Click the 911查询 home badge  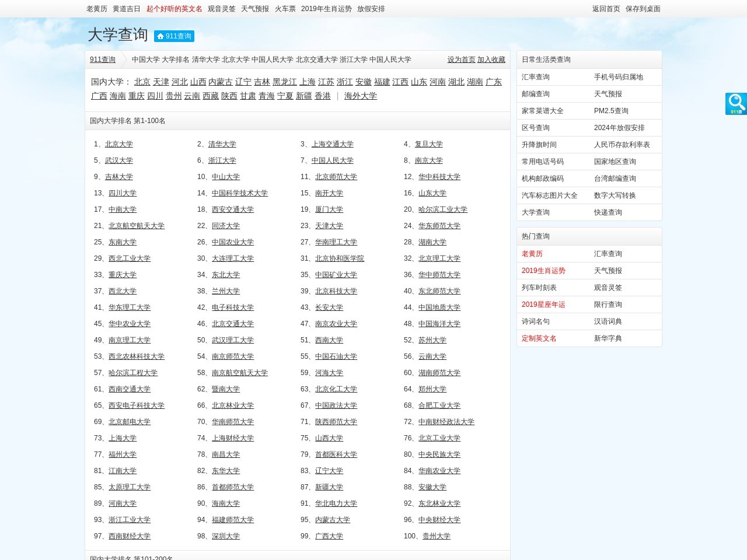[x=174, y=36]
